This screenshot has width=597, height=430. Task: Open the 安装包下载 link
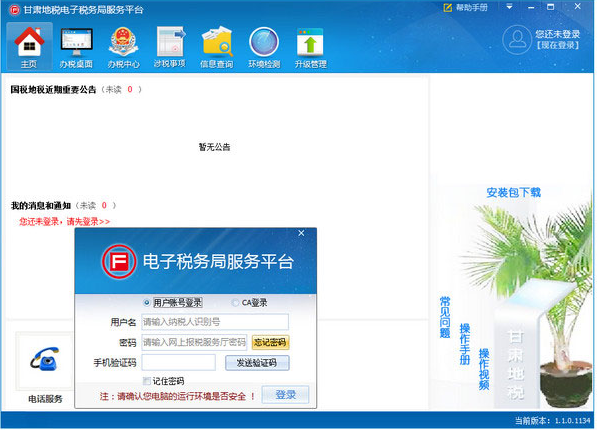pos(513,192)
